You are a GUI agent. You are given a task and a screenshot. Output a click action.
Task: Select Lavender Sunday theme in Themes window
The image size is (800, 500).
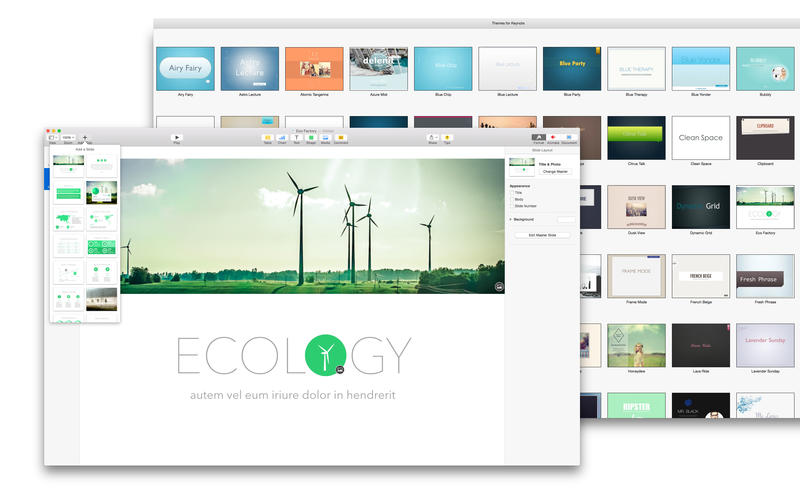(x=765, y=345)
